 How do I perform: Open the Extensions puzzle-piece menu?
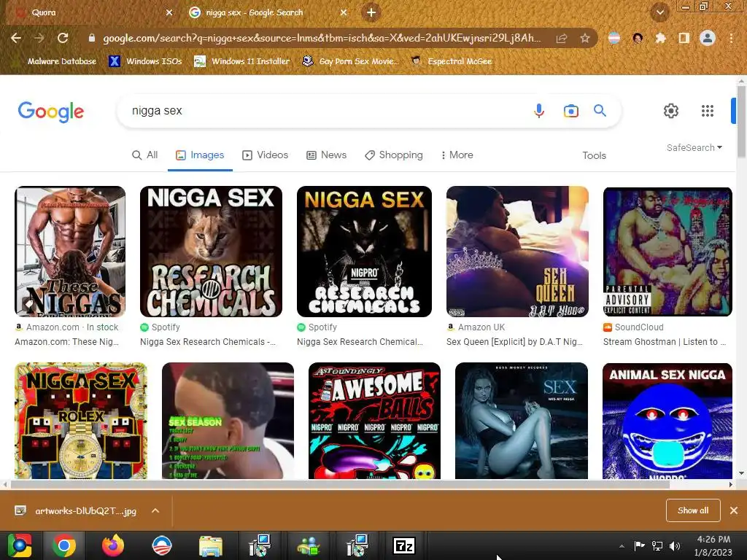pos(660,38)
